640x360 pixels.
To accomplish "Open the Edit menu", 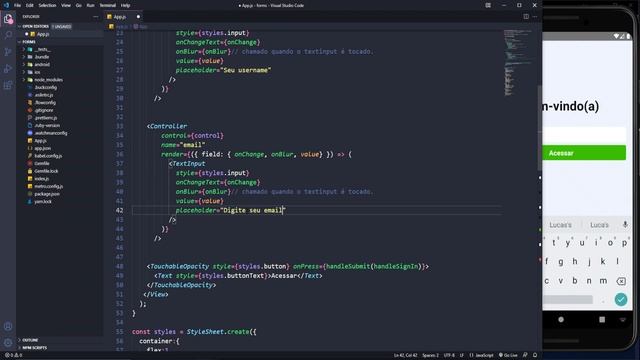I will (x=30, y=5).
